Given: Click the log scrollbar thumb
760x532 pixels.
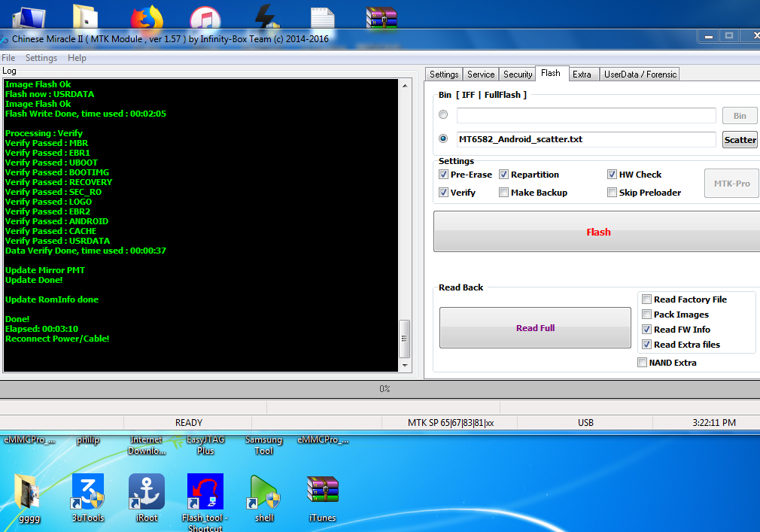Looking at the screenshot, I should coord(405,338).
